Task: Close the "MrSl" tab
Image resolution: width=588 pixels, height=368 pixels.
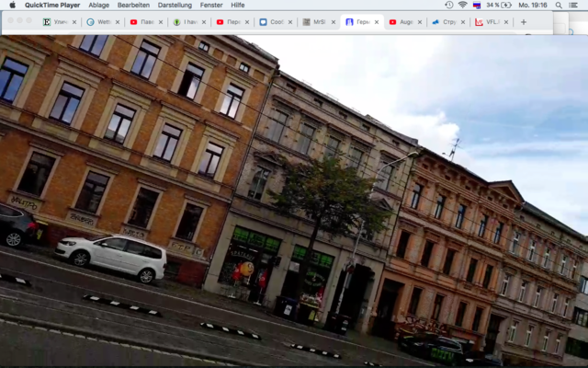Action: 334,22
